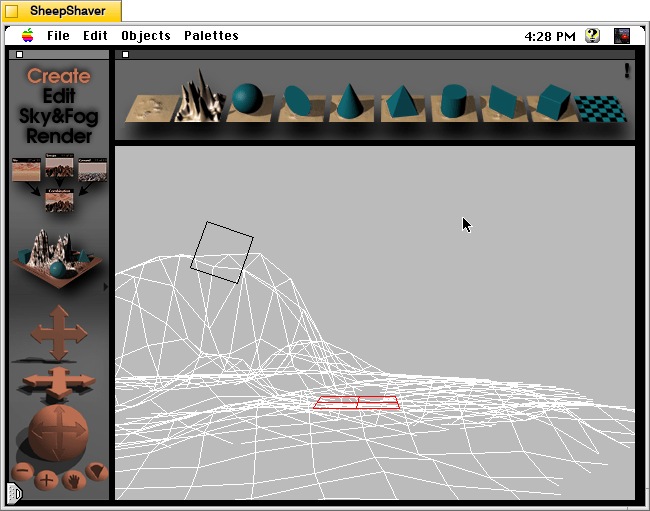Click the 4:28 PM clock

coord(550,36)
